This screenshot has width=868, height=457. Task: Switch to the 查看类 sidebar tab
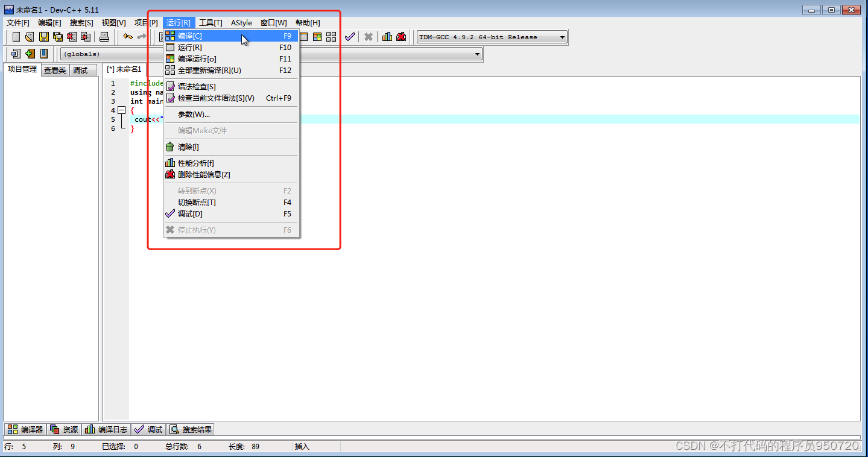55,70
